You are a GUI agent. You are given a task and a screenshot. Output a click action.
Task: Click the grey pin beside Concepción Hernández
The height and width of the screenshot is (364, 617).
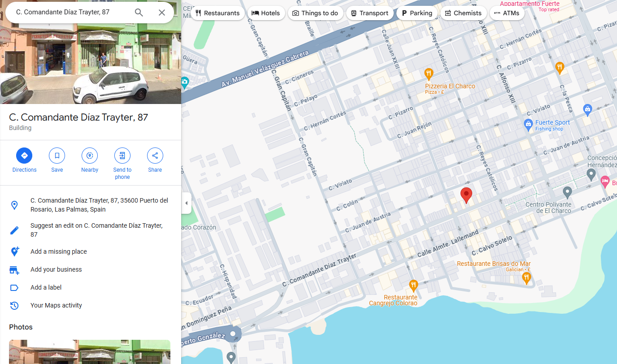(x=591, y=174)
